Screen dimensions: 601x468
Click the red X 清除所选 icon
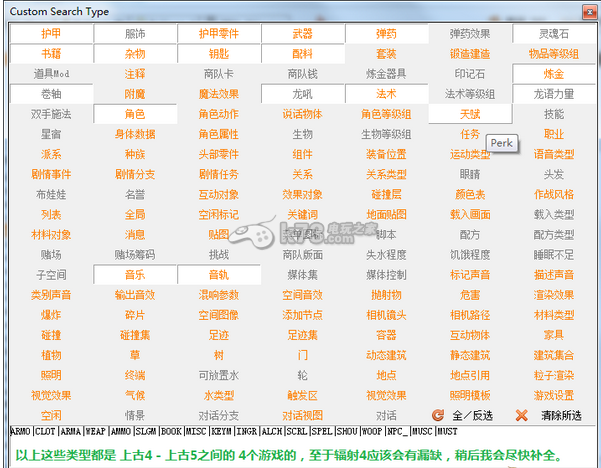point(521,415)
